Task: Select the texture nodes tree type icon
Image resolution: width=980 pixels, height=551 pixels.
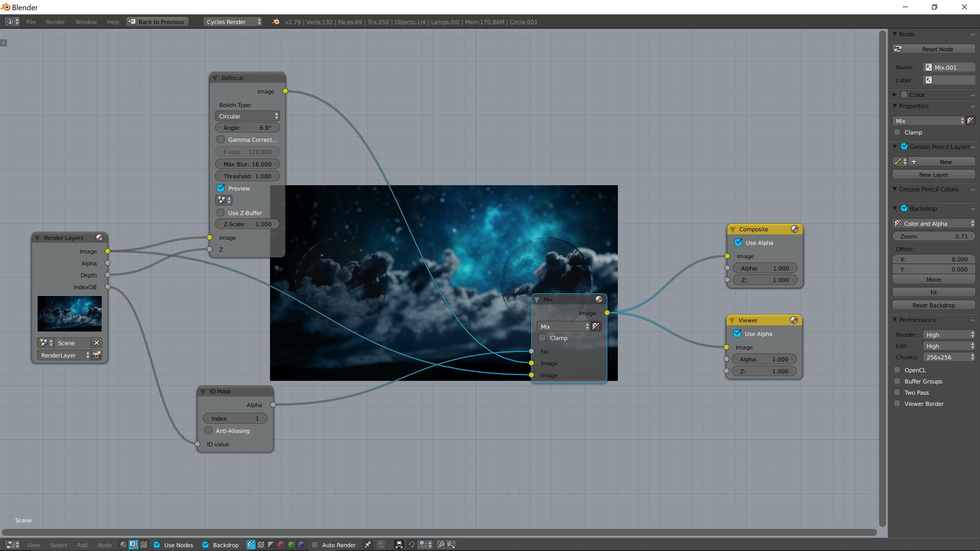Action: pyautogui.click(x=144, y=545)
